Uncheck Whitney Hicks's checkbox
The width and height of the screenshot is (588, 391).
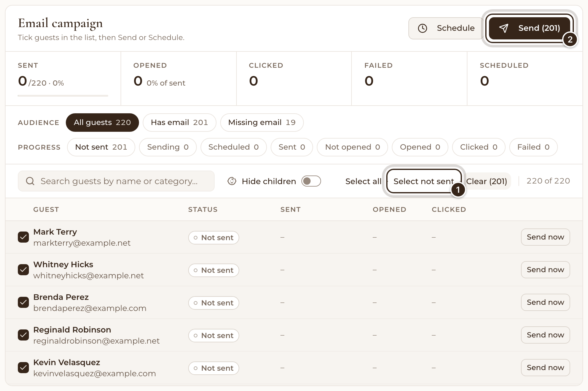[x=23, y=270]
